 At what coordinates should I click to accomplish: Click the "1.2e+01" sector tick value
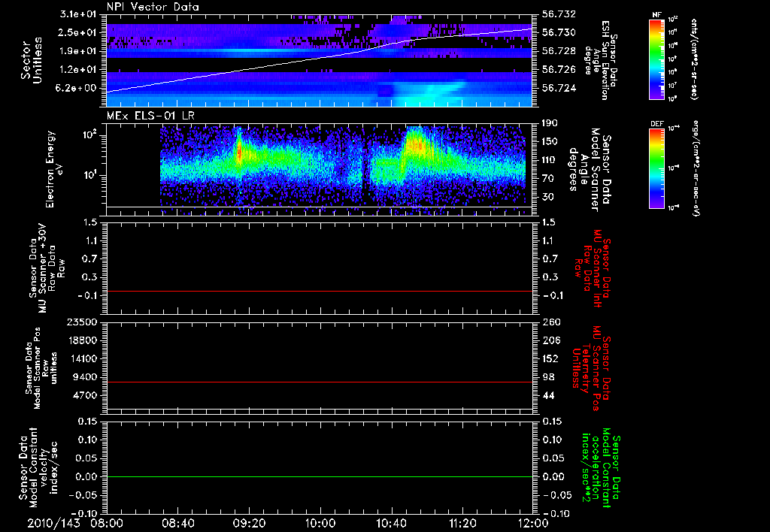tap(78, 70)
